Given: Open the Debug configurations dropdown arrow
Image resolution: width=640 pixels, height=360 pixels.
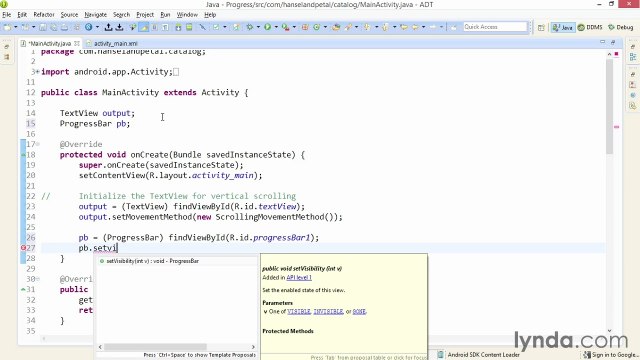Looking at the screenshot, I should point(258,27).
